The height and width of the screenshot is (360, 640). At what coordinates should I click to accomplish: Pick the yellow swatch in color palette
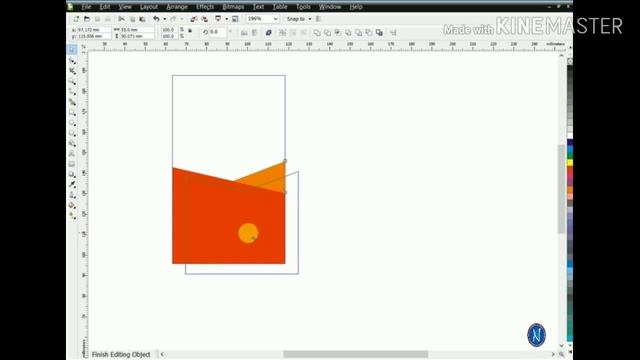point(570,163)
